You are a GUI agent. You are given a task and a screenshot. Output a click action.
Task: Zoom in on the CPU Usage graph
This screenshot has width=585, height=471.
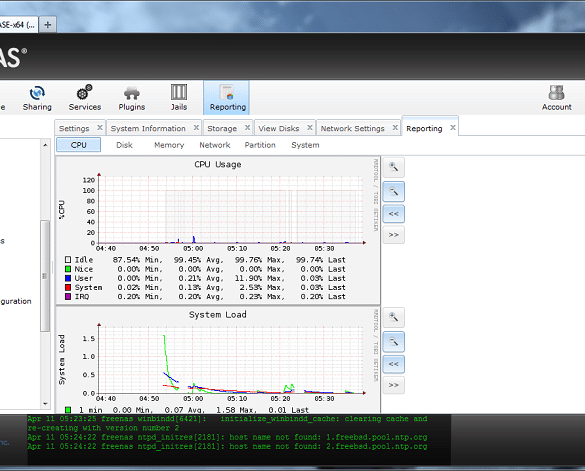[394, 167]
